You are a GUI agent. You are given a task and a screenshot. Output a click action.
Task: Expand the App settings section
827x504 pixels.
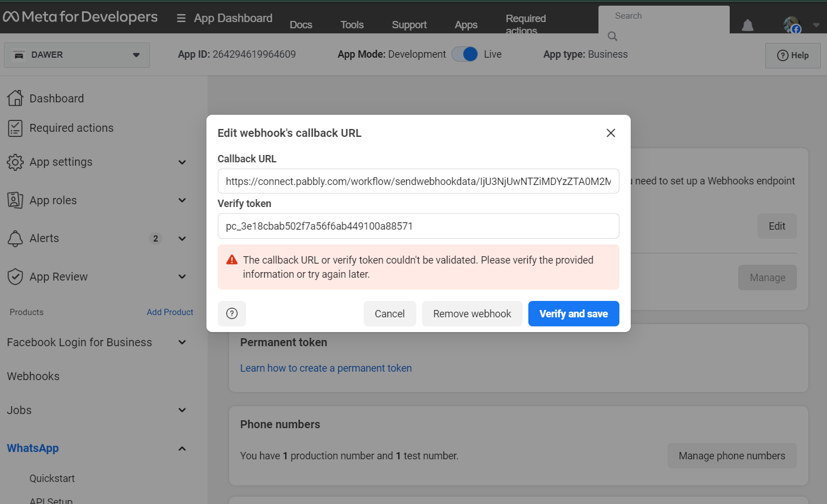(x=182, y=162)
